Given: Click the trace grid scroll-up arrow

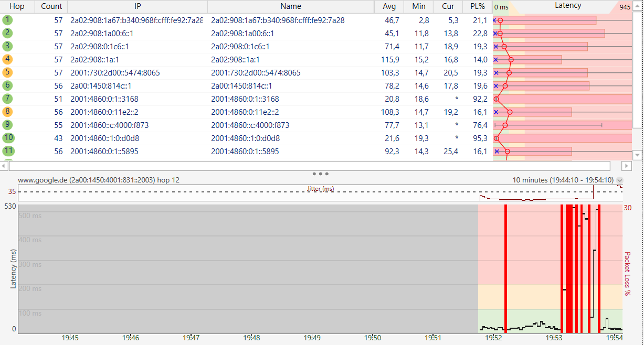Looking at the screenshot, I should pyautogui.click(x=638, y=5).
